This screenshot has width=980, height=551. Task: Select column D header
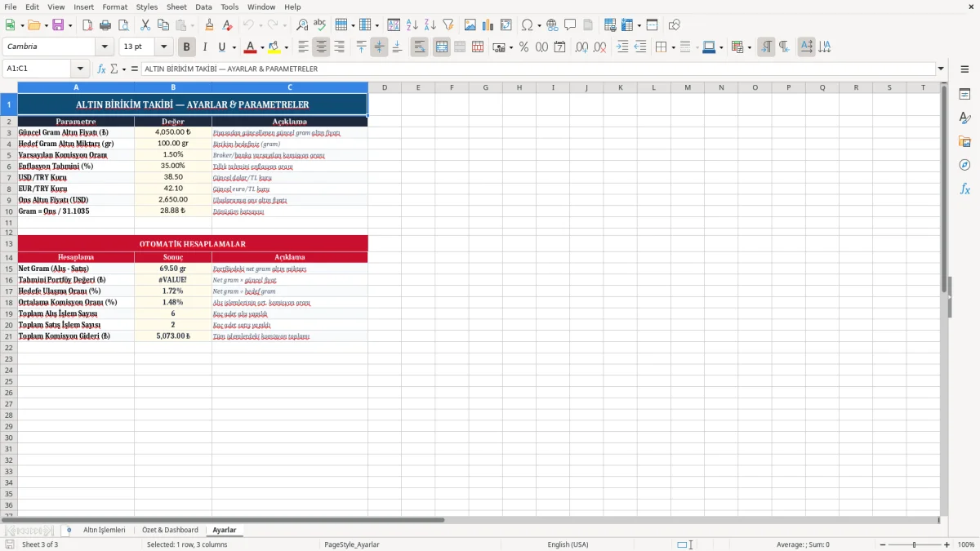coord(384,87)
